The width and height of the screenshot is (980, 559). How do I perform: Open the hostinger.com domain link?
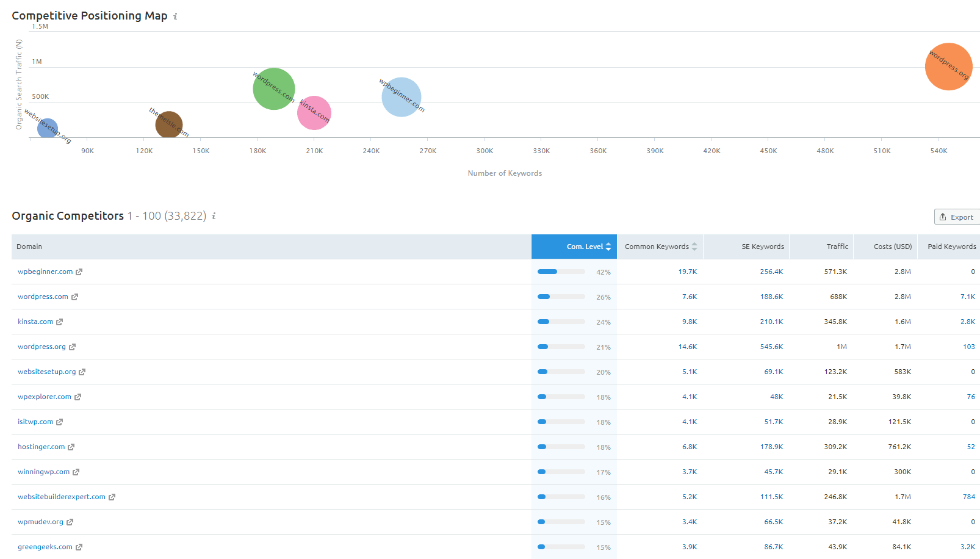41,447
